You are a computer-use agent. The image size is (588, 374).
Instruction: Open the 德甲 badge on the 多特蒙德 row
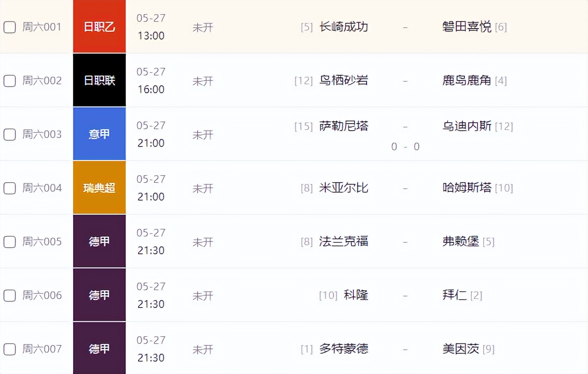(x=99, y=348)
